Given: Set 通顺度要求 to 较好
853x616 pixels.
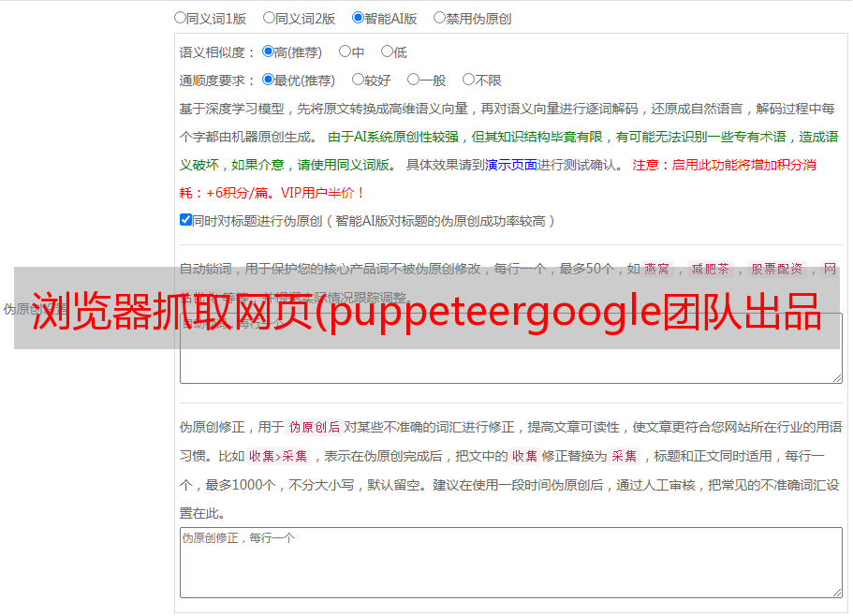Looking at the screenshot, I should click(358, 80).
